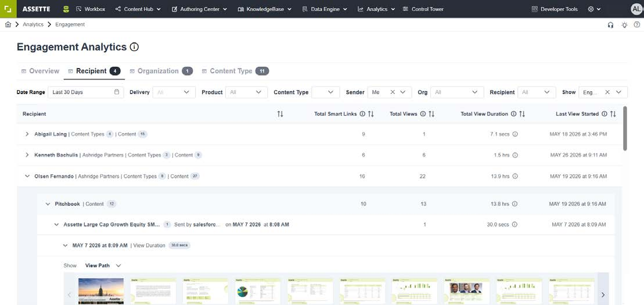This screenshot has width=644, height=305.
Task: Expand the Abigail Laing row
Action: click(x=27, y=134)
